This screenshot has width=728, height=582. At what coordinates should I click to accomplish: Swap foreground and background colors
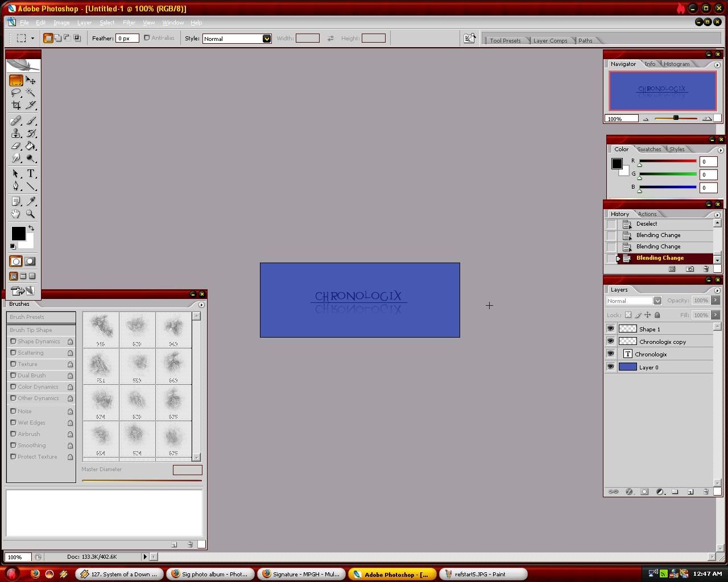coord(31,228)
